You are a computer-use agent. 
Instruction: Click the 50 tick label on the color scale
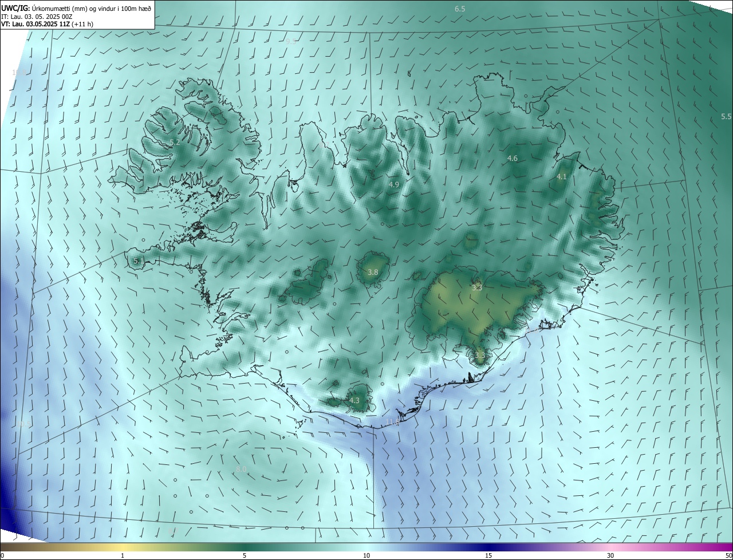coord(728,555)
